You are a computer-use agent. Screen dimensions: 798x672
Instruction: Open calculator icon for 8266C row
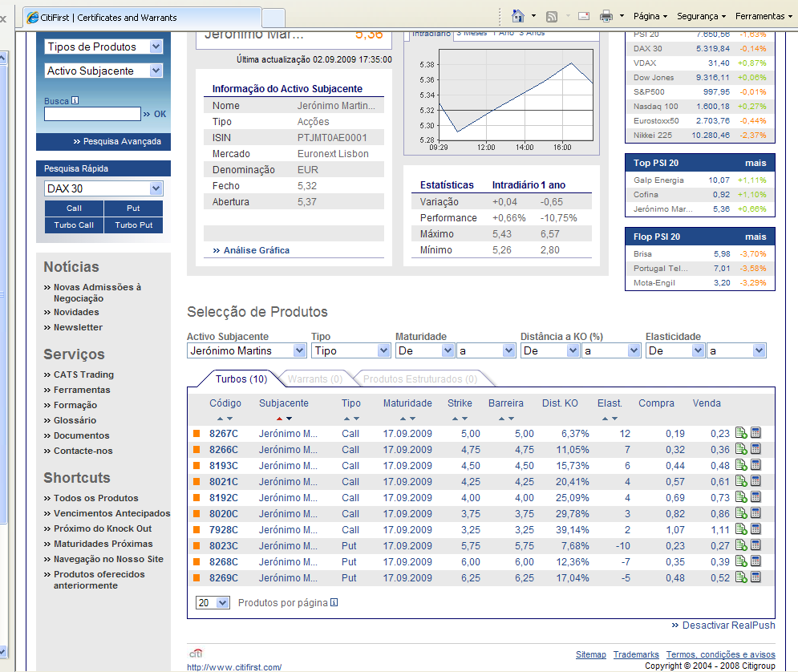coord(755,449)
